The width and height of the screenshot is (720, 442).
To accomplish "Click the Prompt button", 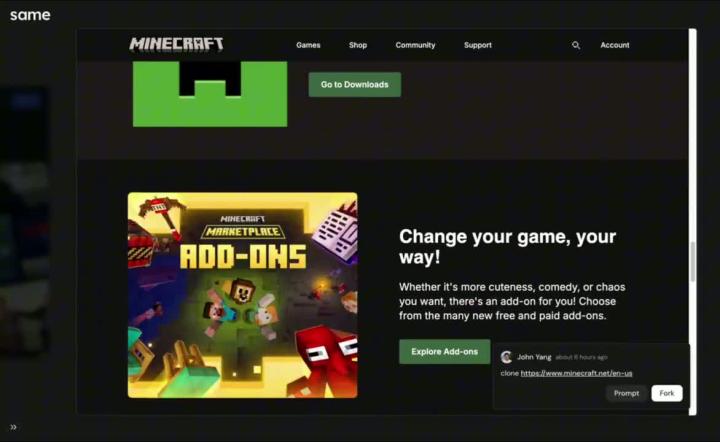I will coord(626,393).
